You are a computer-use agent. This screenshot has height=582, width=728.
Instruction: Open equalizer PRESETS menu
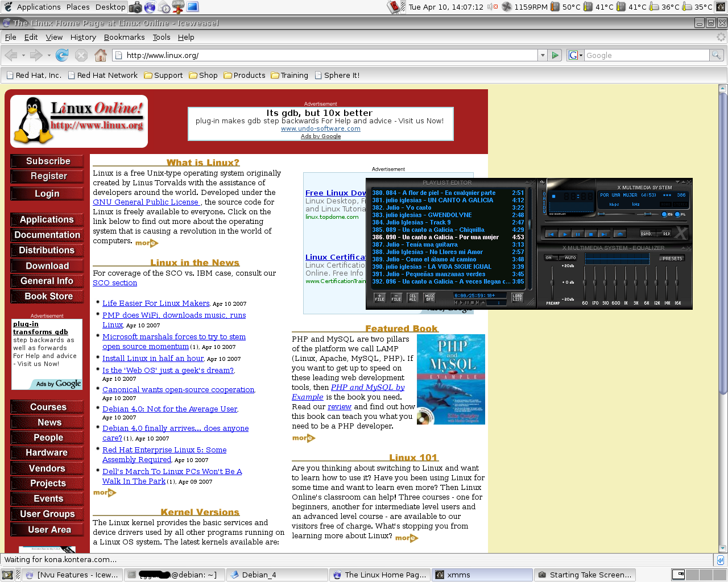click(672, 258)
